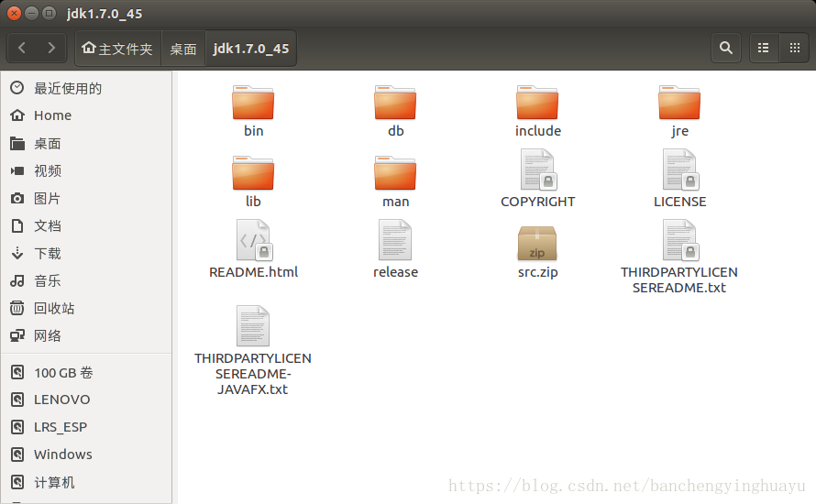Switch to list view

point(764,48)
